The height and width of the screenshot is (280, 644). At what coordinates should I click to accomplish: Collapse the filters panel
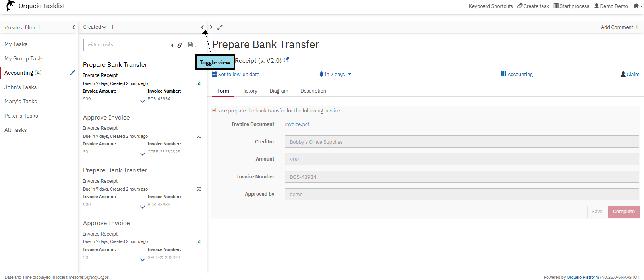(73, 27)
